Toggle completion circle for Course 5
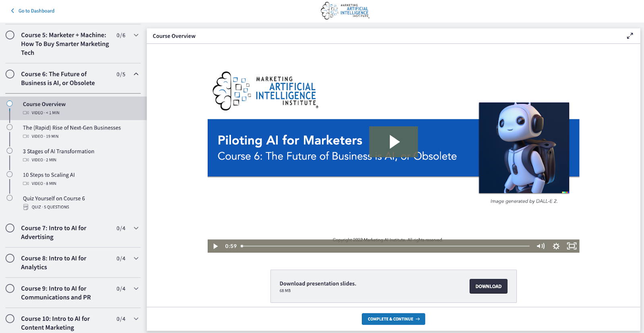The width and height of the screenshot is (644, 333). click(10, 35)
